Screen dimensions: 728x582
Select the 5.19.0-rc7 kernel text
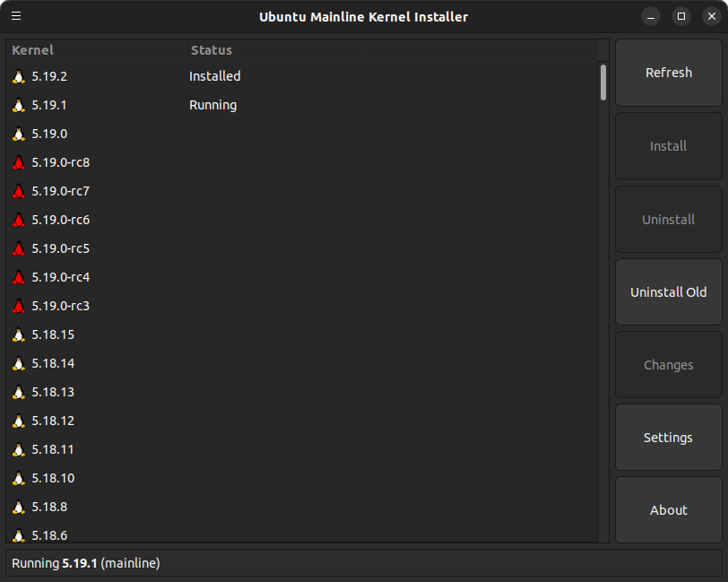click(x=61, y=191)
